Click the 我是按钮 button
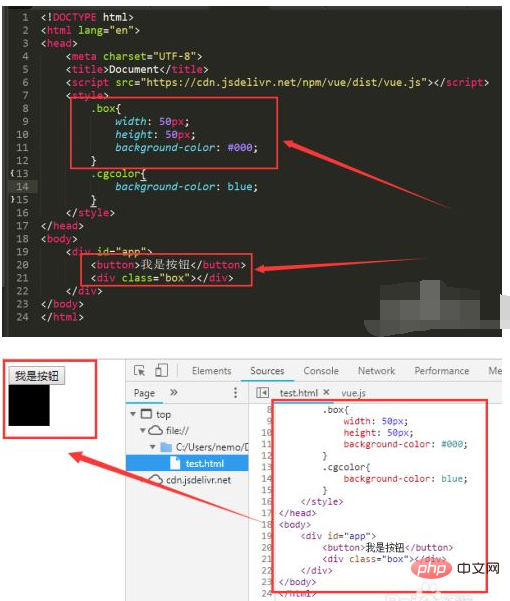This screenshot has width=510, height=601. pos(37,376)
